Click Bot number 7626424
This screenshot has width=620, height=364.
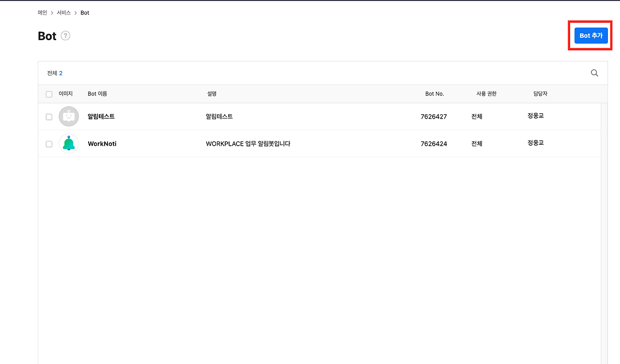434,144
